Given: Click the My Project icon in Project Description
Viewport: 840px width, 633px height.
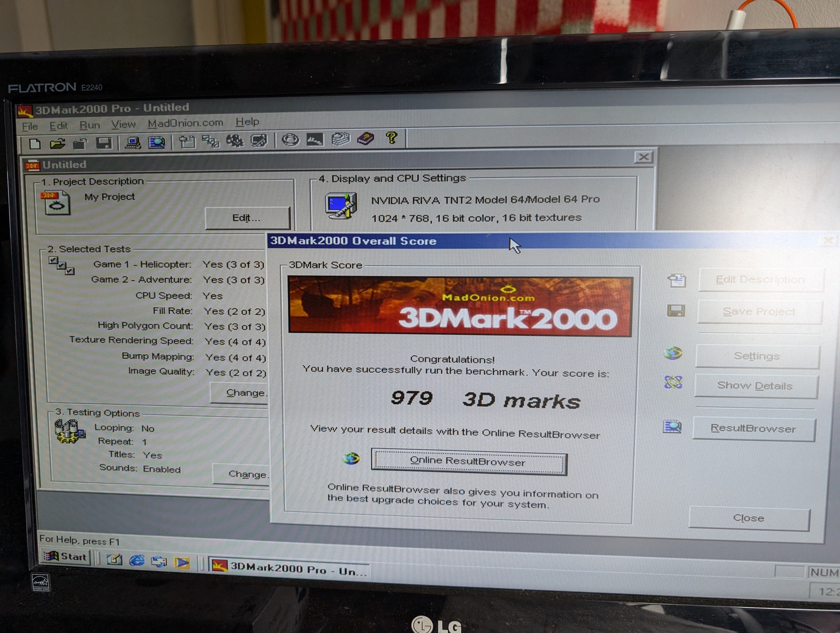Looking at the screenshot, I should coord(56,203).
